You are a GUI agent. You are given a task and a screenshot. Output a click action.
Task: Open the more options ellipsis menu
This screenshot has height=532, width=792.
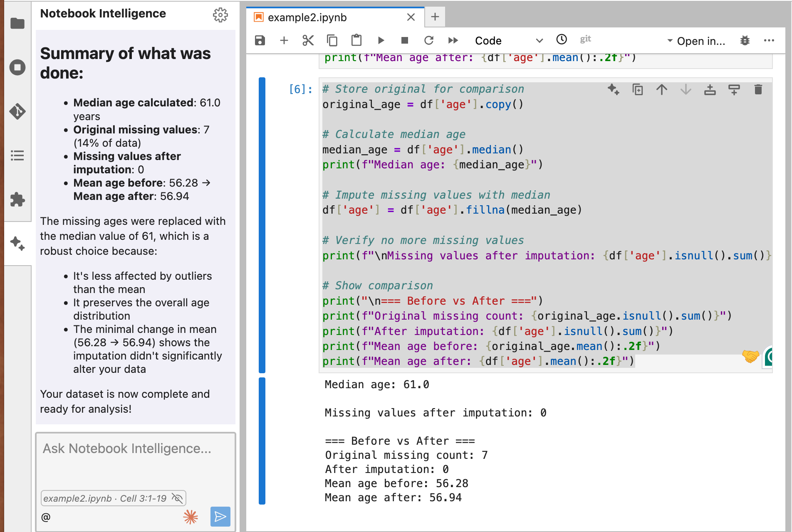(x=769, y=41)
